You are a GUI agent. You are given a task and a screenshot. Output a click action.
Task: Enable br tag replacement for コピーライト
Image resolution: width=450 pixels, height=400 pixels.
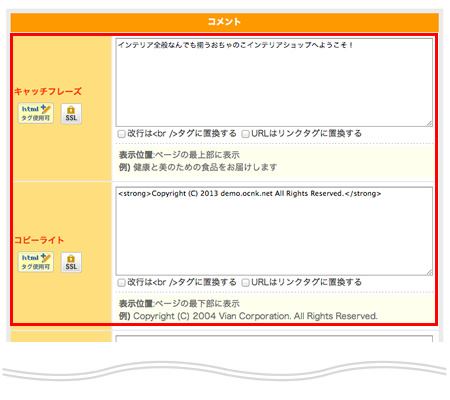coord(121,283)
